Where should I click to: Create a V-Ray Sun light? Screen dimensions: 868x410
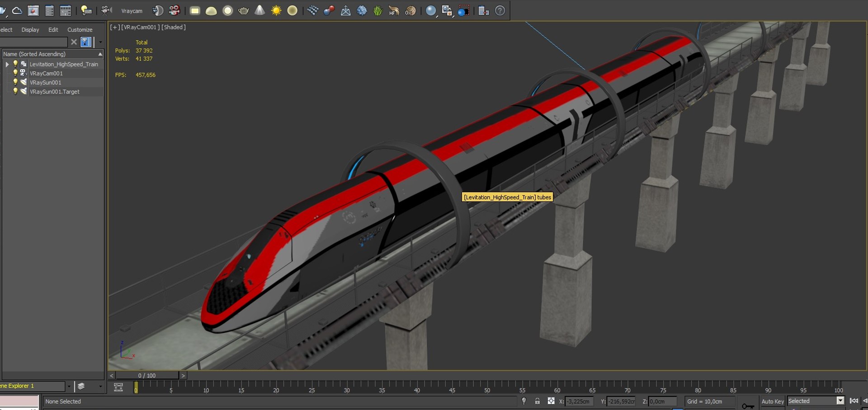tap(276, 10)
